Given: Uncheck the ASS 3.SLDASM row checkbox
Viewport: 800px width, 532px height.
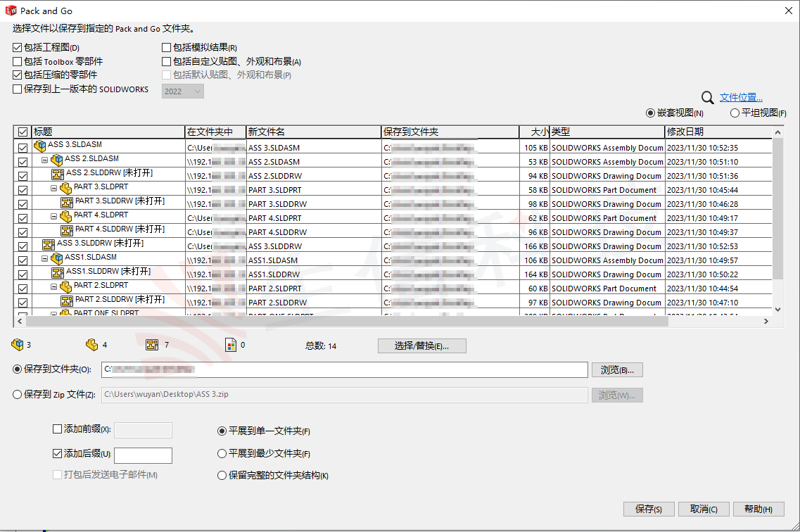Looking at the screenshot, I should point(23,148).
